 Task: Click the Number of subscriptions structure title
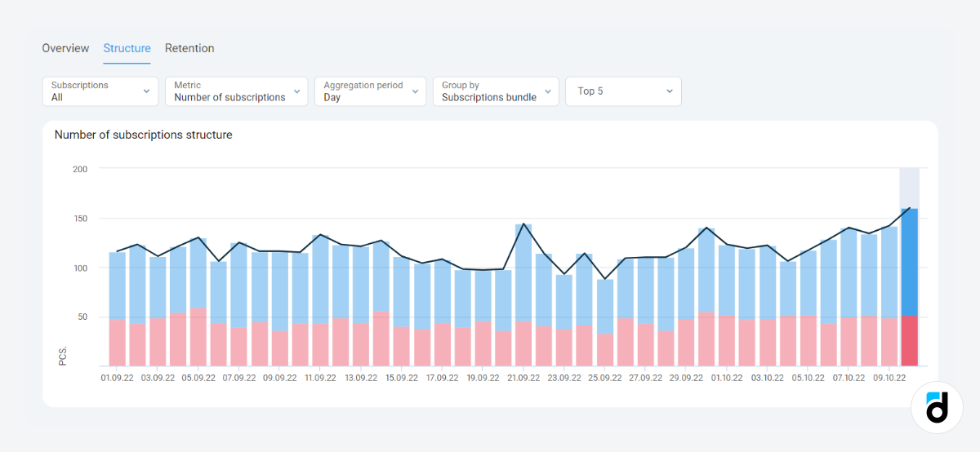point(143,135)
